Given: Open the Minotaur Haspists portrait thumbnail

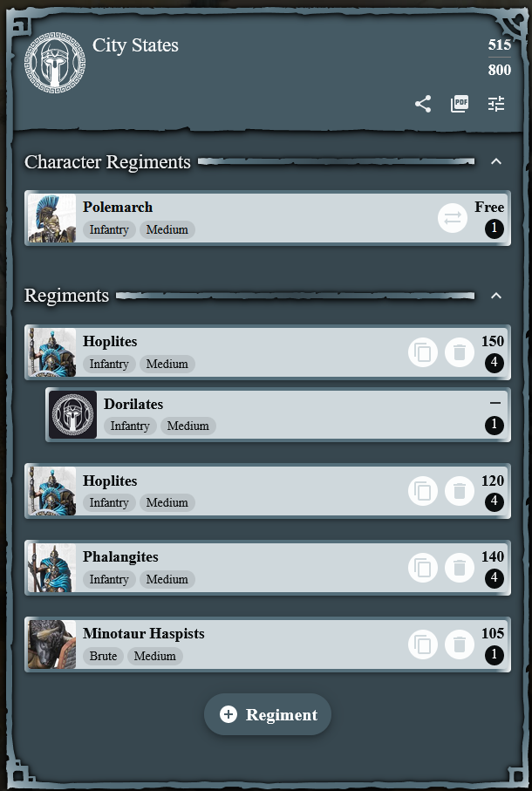Looking at the screenshot, I should [52, 644].
